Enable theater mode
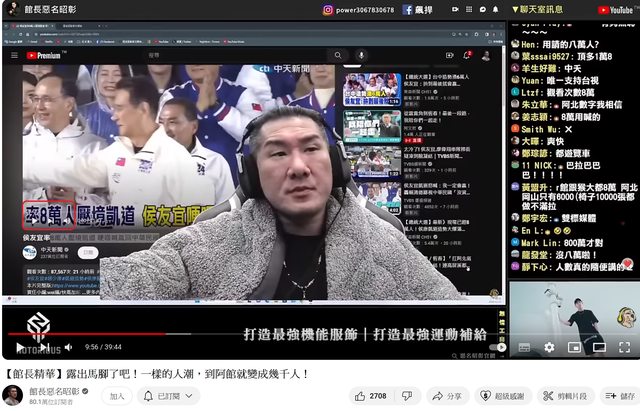Viewport: 640px width, 411px height. pyautogui.click(x=599, y=347)
